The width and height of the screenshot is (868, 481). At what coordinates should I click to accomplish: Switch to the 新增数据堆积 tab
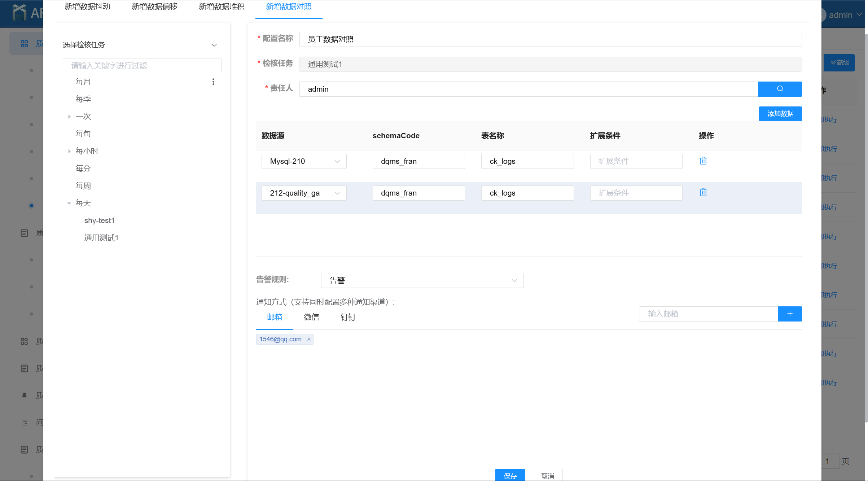coord(222,7)
